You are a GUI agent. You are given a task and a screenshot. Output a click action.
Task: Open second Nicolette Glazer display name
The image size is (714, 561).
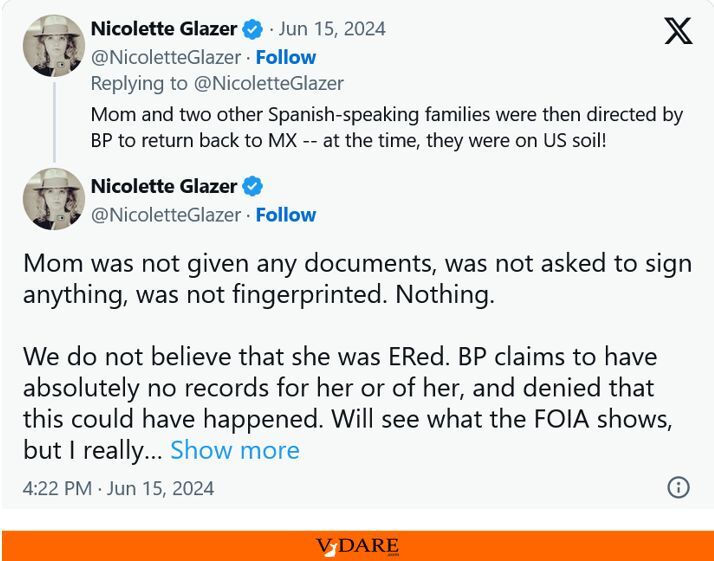point(164,186)
